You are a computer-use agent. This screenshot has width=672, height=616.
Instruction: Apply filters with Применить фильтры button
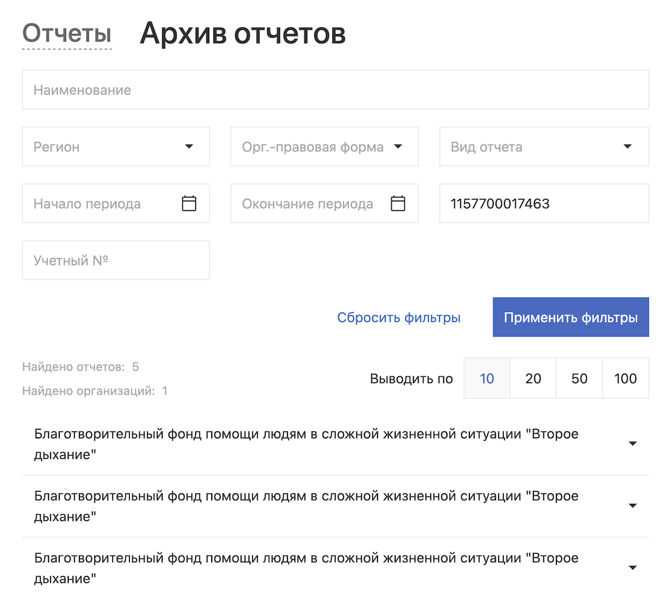click(x=571, y=317)
